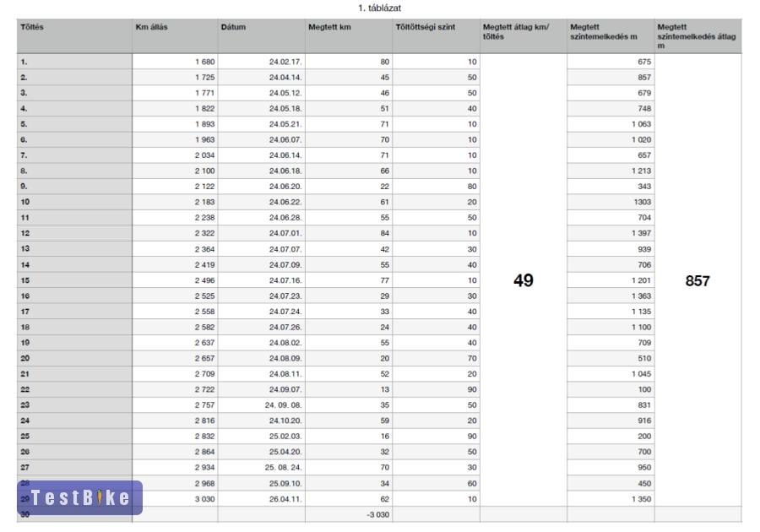Screen dimensions: 760x532
Task: Click the km reading cell '1 963'
Action: pyautogui.click(x=175, y=139)
